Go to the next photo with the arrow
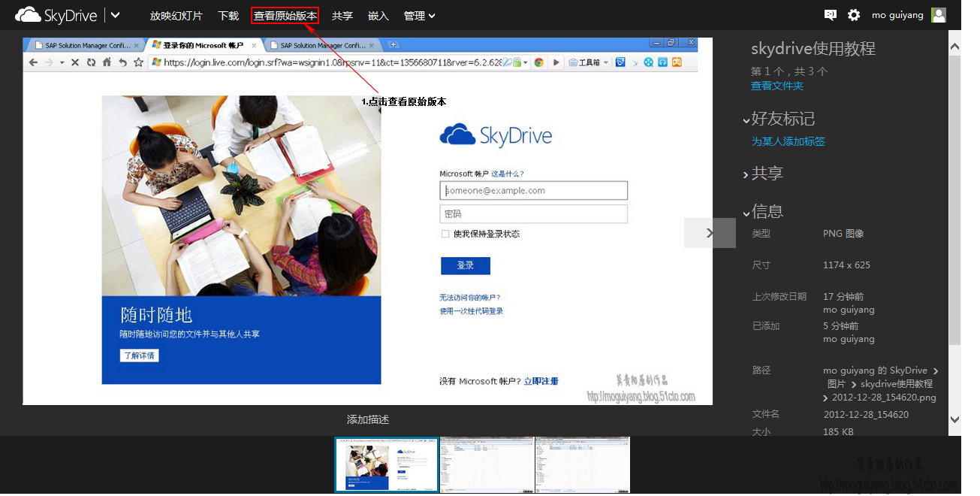This screenshot has width=980, height=496. [x=710, y=233]
